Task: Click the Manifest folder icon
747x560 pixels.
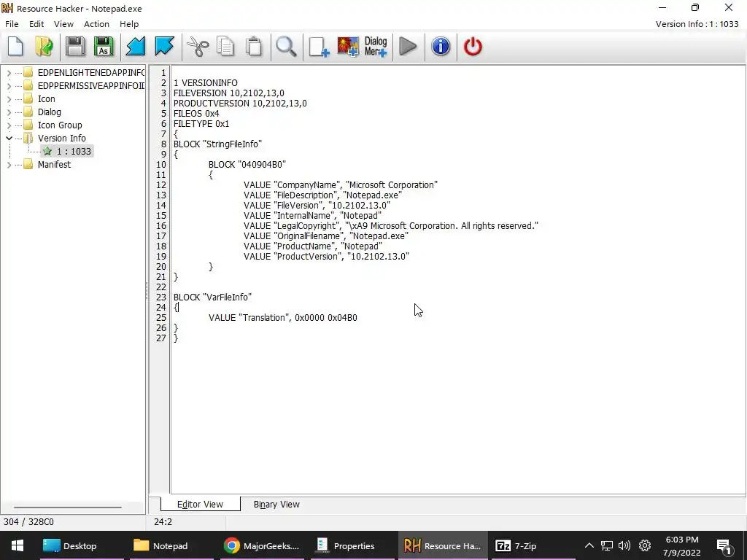Action: click(x=28, y=164)
